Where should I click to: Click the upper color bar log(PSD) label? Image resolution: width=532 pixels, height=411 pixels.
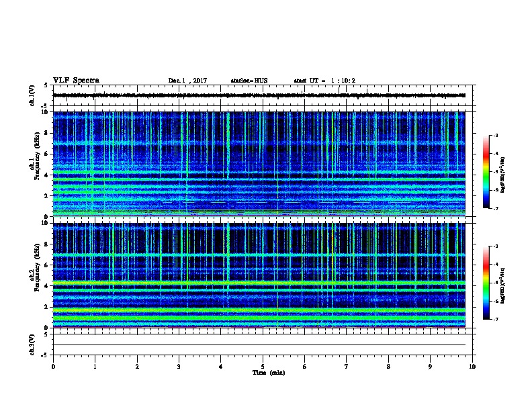503,175
